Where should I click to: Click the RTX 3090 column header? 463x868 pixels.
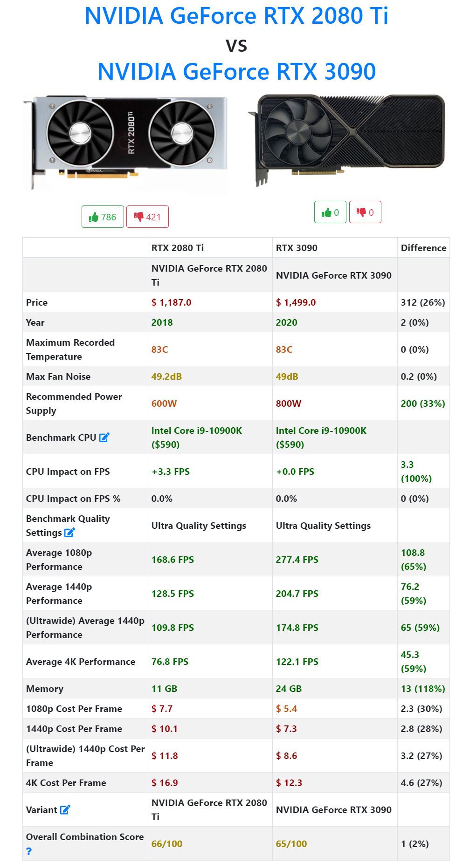coord(297,248)
